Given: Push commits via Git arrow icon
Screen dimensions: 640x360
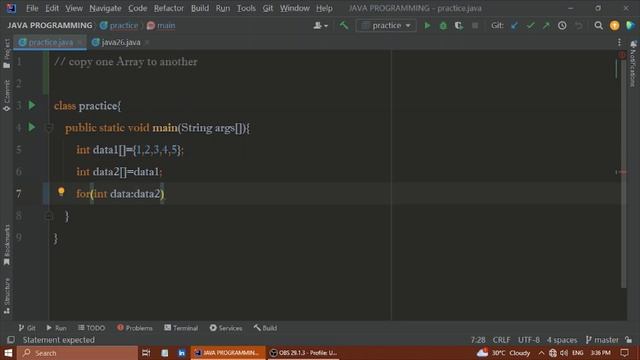Looking at the screenshot, I should 546,25.
